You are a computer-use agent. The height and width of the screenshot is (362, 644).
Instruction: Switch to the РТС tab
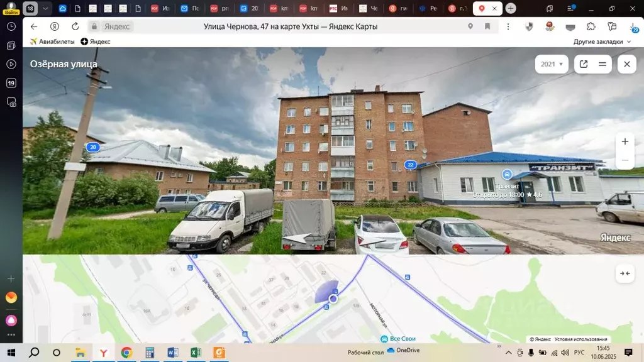tap(339, 8)
